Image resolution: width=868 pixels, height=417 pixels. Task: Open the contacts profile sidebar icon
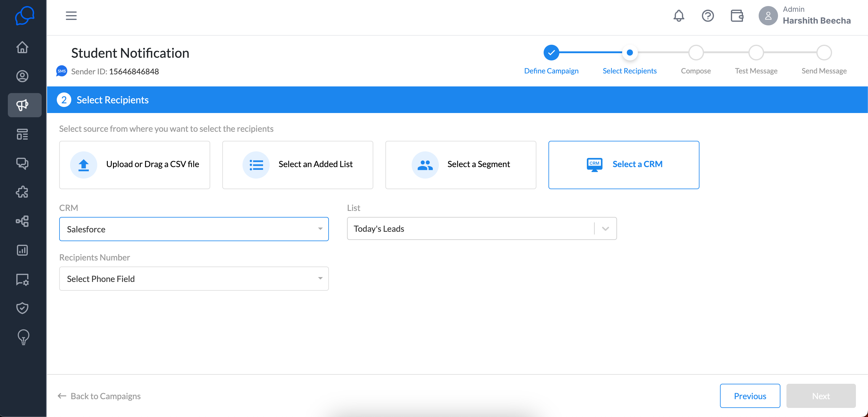[22, 76]
